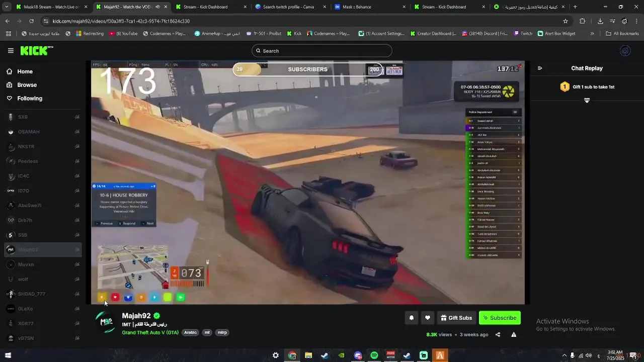Open the Following section
Viewport: 644px width, 362px height.
pos(30,99)
